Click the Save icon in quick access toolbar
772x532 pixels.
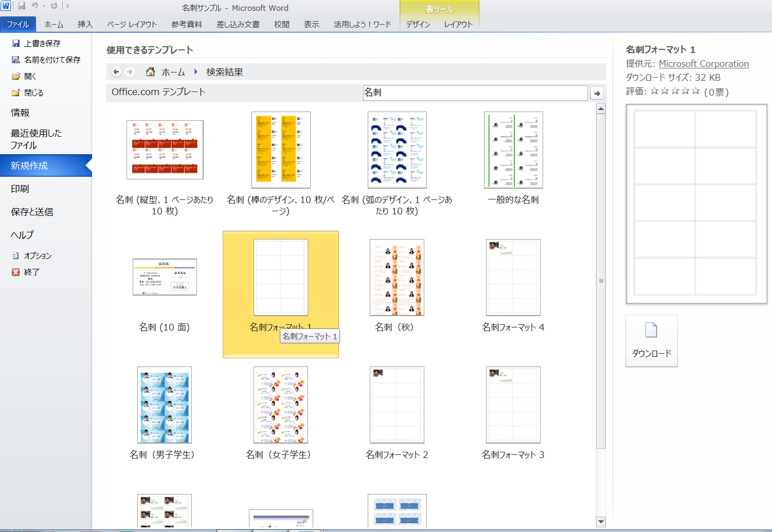coord(22,6)
